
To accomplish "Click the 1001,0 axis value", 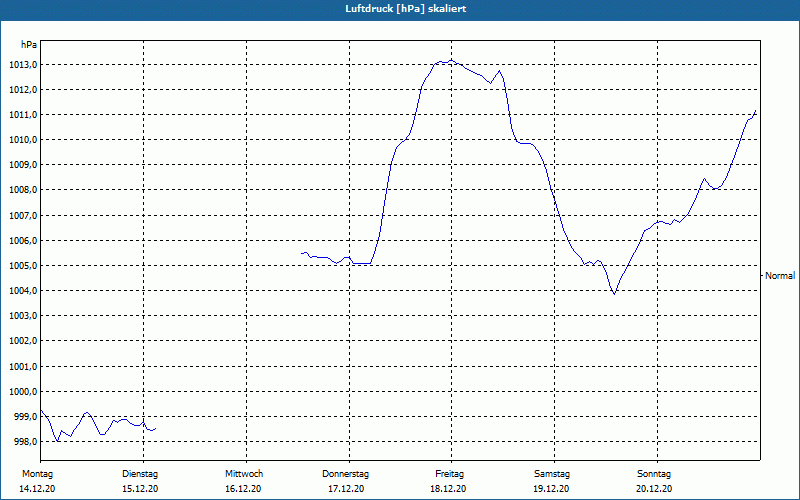I will point(23,366).
